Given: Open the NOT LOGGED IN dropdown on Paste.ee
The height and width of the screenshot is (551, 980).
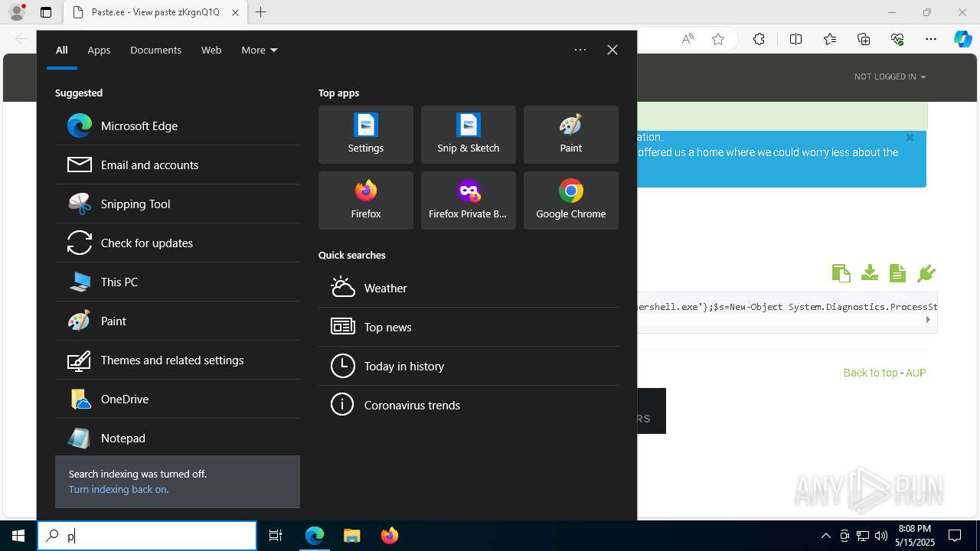Looking at the screenshot, I should (x=890, y=77).
